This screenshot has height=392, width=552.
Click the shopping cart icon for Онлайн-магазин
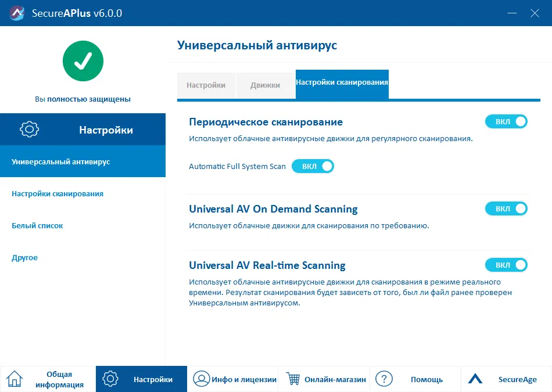click(293, 379)
